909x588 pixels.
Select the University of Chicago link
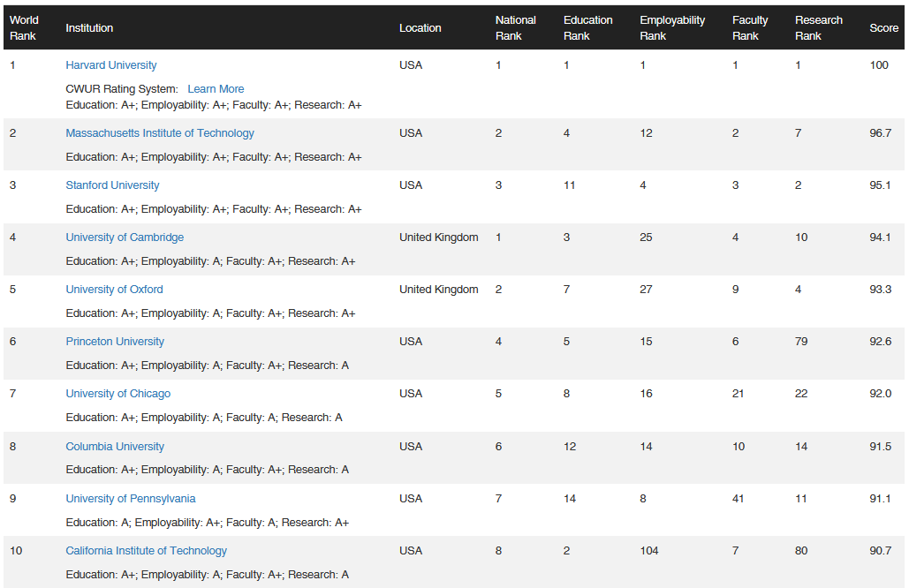[117, 394]
